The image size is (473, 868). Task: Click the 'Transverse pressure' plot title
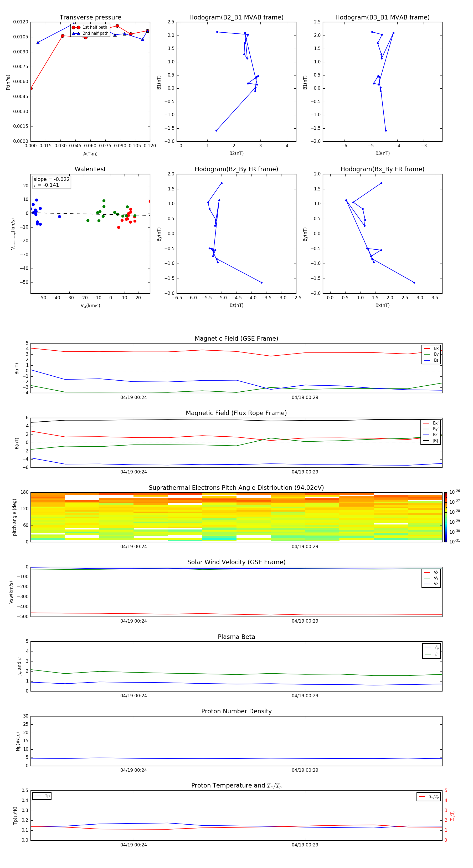90,18
